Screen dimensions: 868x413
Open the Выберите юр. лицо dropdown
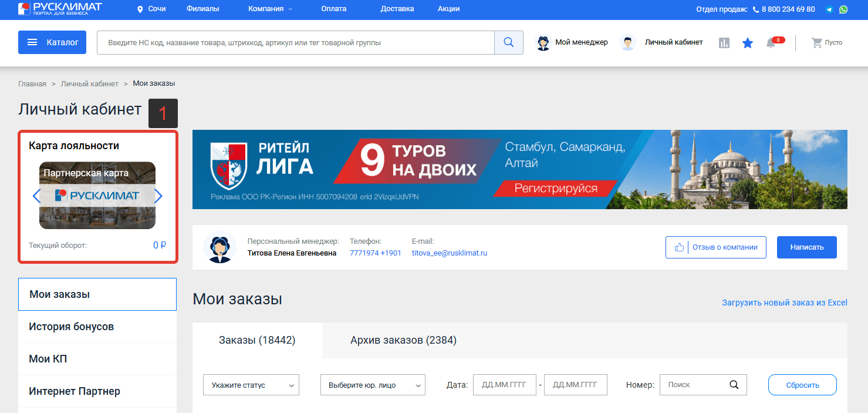pos(373,385)
